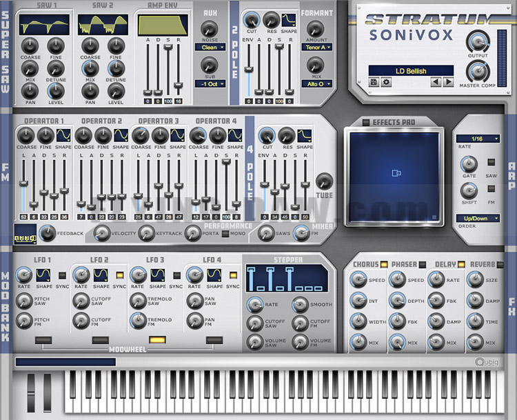Image resolution: width=517 pixels, height=420 pixels.
Task: Click the Tube drive knob
Action: click(324, 181)
